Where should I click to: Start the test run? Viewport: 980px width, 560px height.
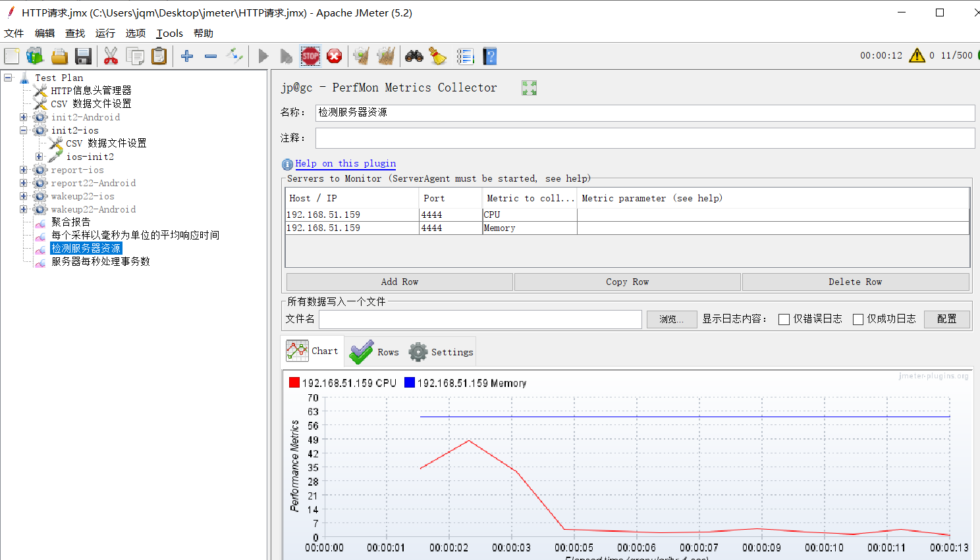click(x=262, y=56)
